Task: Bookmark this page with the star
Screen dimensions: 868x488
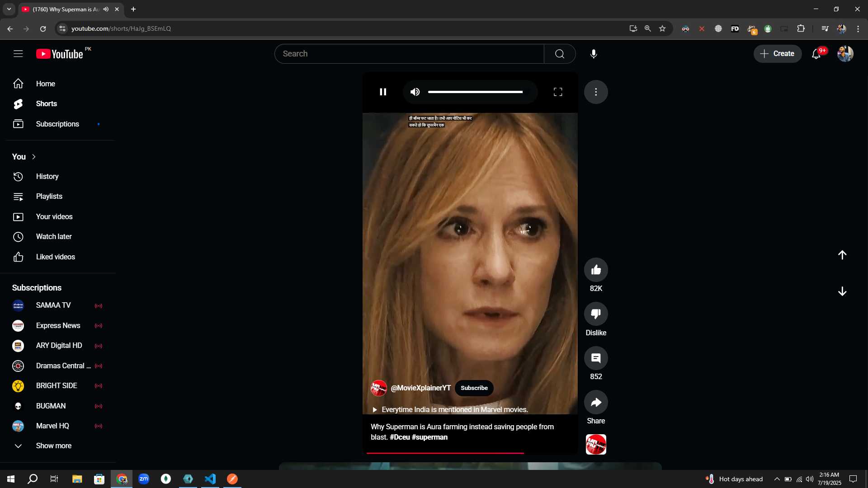Action: pyautogui.click(x=662, y=28)
